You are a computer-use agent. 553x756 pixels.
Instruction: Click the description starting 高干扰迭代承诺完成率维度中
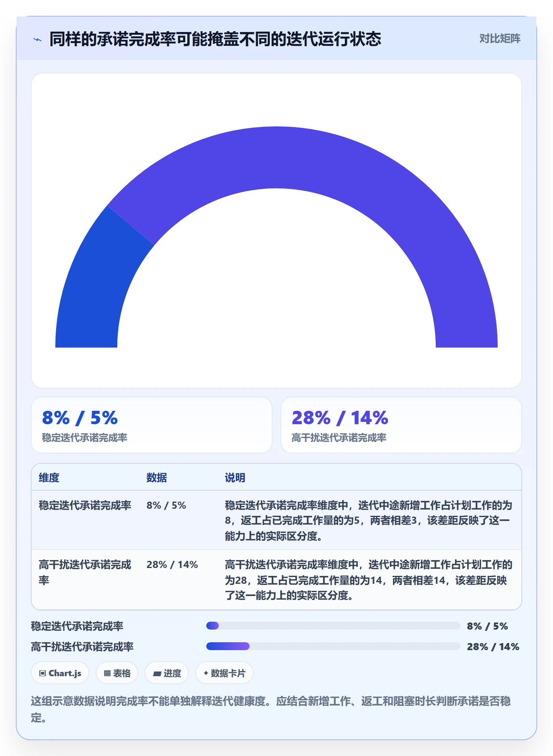pyautogui.click(x=369, y=580)
